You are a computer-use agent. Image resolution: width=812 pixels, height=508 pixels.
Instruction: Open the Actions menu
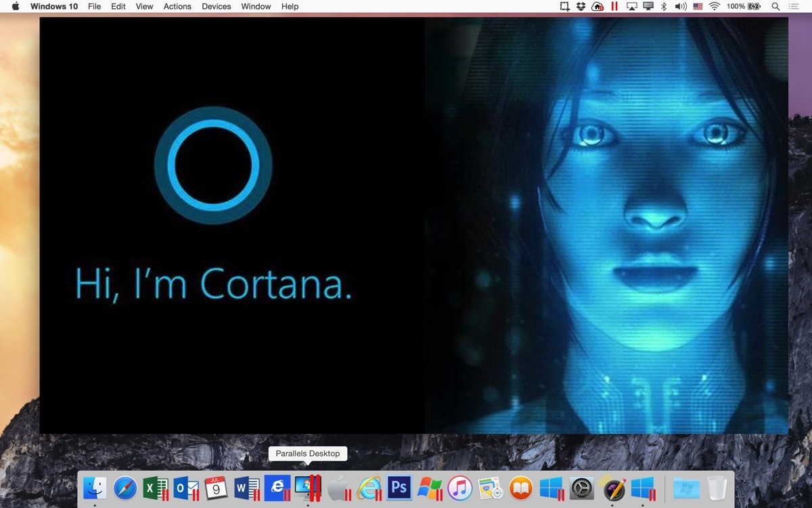click(x=177, y=7)
